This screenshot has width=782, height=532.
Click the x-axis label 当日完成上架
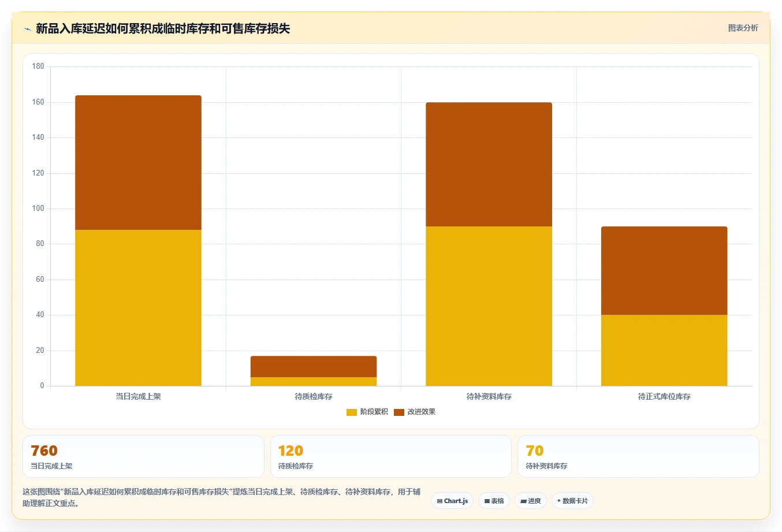coord(138,396)
